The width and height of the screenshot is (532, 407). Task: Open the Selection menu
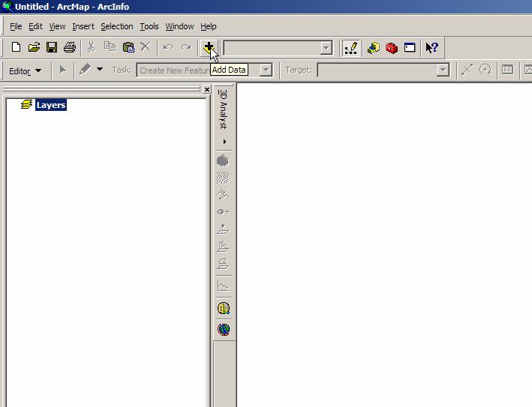pyautogui.click(x=117, y=26)
